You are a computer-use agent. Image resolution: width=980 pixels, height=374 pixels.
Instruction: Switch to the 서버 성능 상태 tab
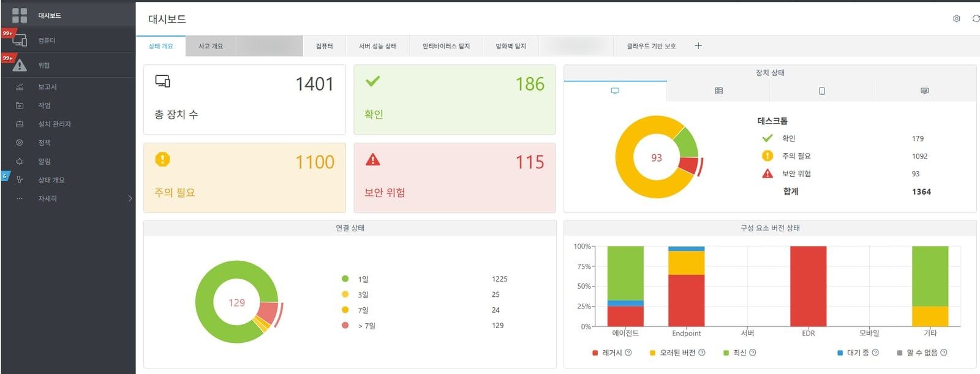tap(378, 46)
